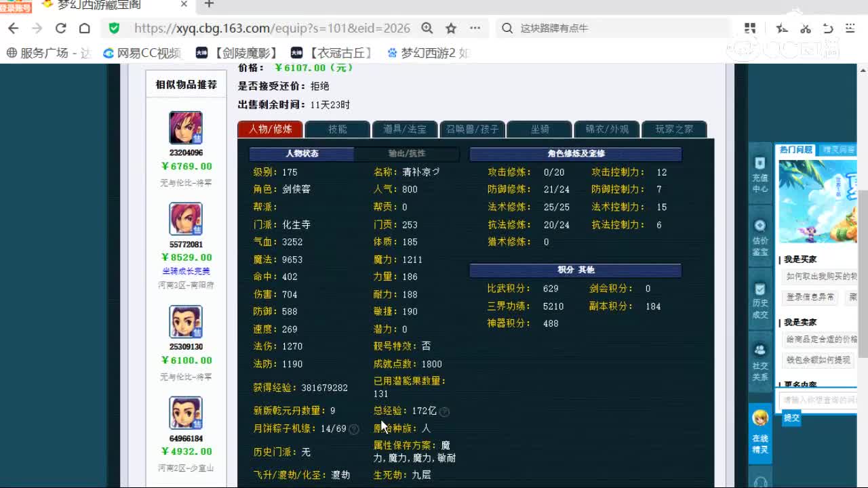The image size is (868, 488).
Task: Close the 梦幻西游藏宝阁 tab
Action: coord(184,4)
